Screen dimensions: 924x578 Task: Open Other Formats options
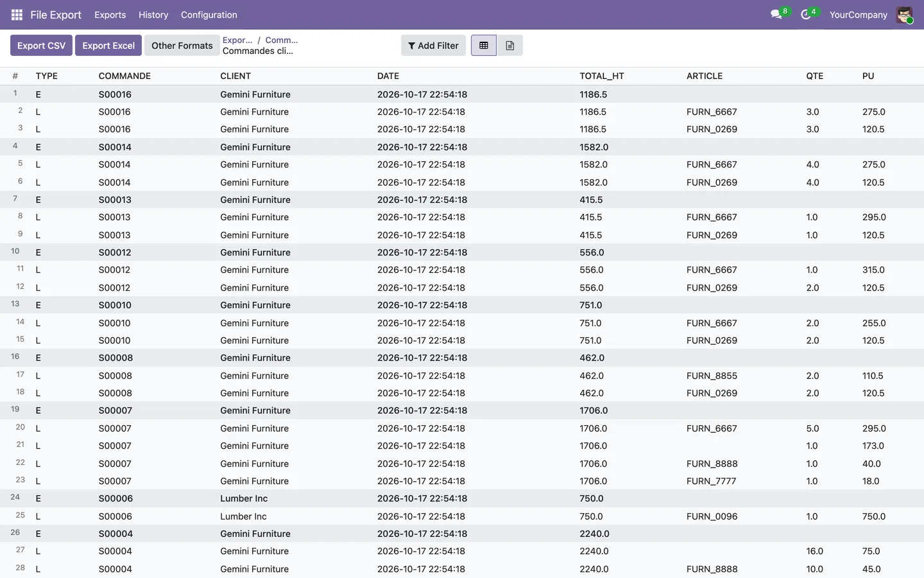point(182,46)
